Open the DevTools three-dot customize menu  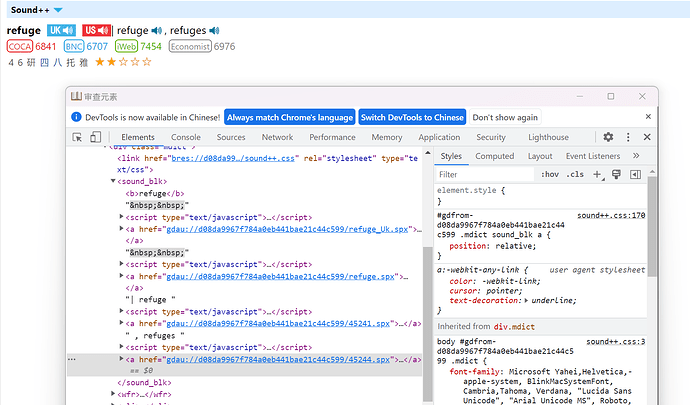pyautogui.click(x=628, y=137)
